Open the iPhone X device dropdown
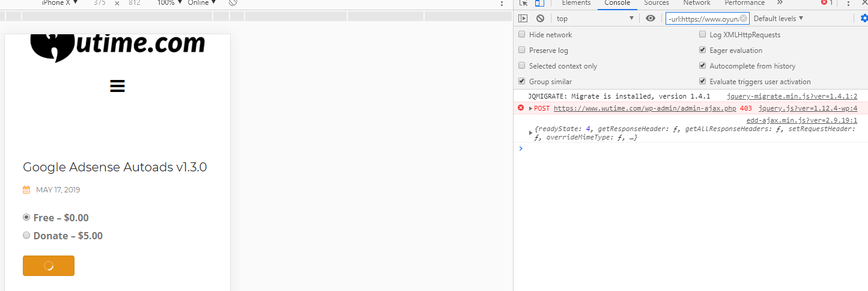The image size is (868, 291). pos(60,3)
